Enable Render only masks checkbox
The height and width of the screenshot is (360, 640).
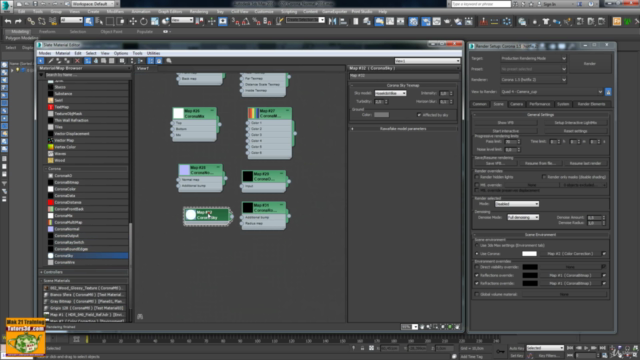(544, 177)
